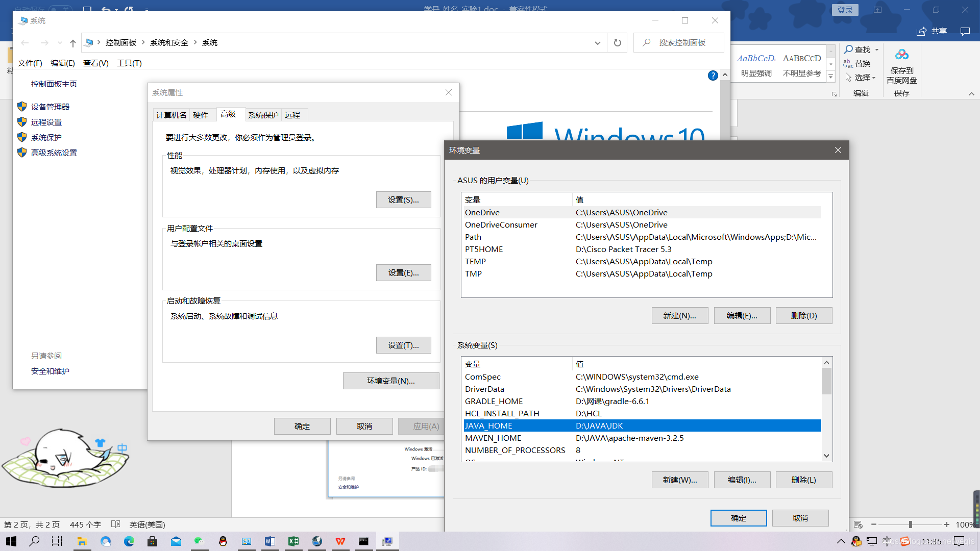Click Share icon in Word title bar
The height and width of the screenshot is (551, 980).
(x=921, y=31)
